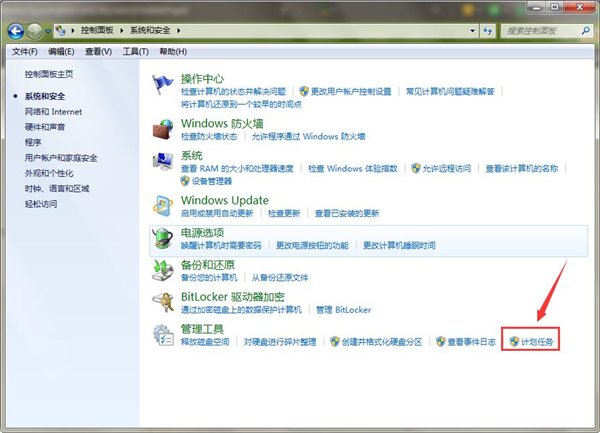This screenshot has height=433, width=600.
Task: Open the 文件(F) menu
Action: click(x=24, y=51)
